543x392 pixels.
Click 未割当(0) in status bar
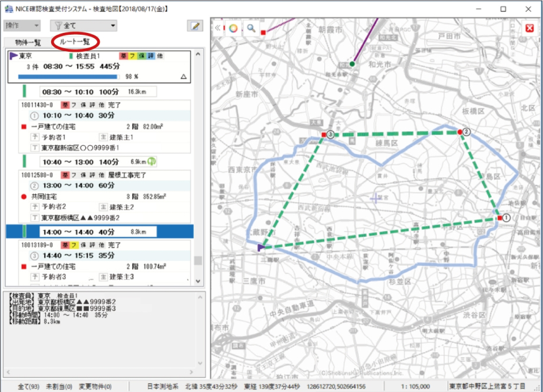pyautogui.click(x=59, y=387)
